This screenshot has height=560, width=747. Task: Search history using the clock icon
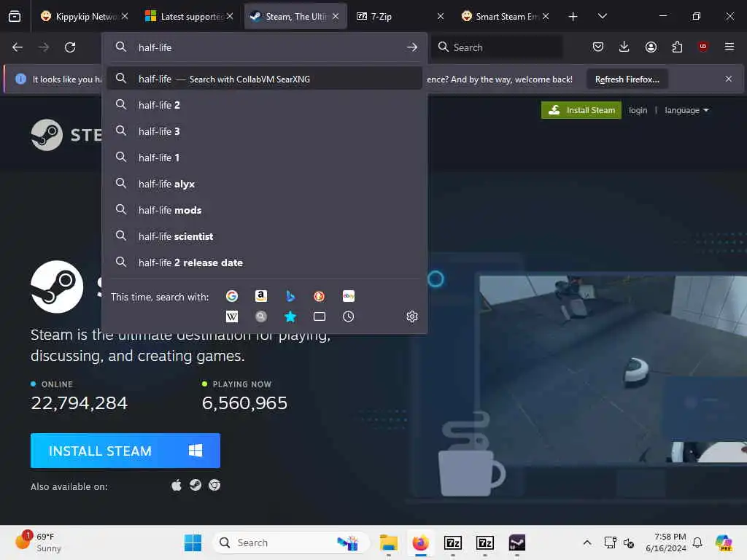pos(348,316)
